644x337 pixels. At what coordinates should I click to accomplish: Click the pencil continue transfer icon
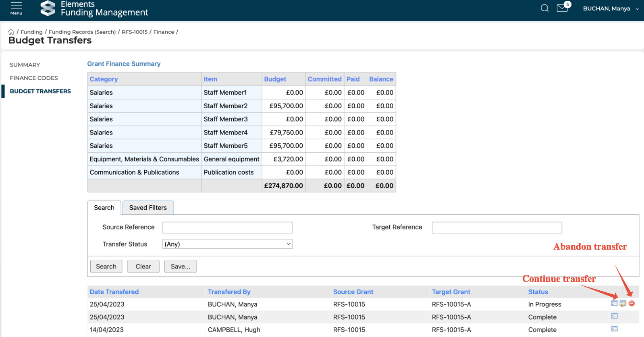click(x=623, y=304)
